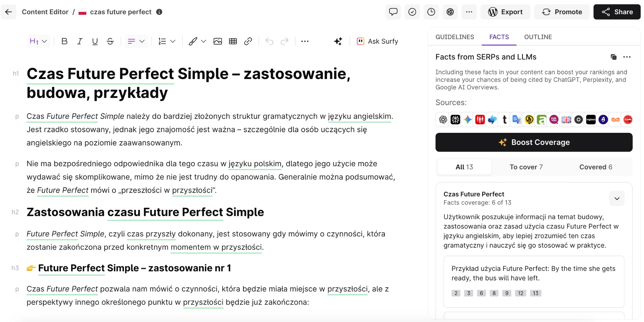The height and width of the screenshot is (322, 644).
Task: Open the top bar three-dots menu
Action: pyautogui.click(x=469, y=12)
